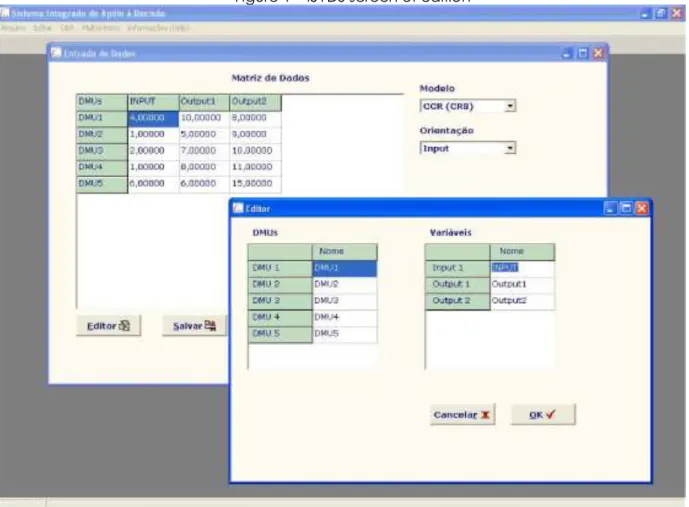Select DMU4 INPUT cell 1,00000

pyautogui.click(x=153, y=167)
